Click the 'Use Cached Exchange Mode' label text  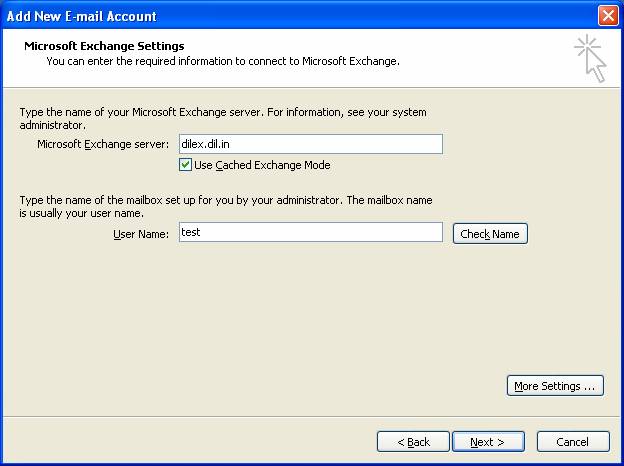[x=262, y=165]
